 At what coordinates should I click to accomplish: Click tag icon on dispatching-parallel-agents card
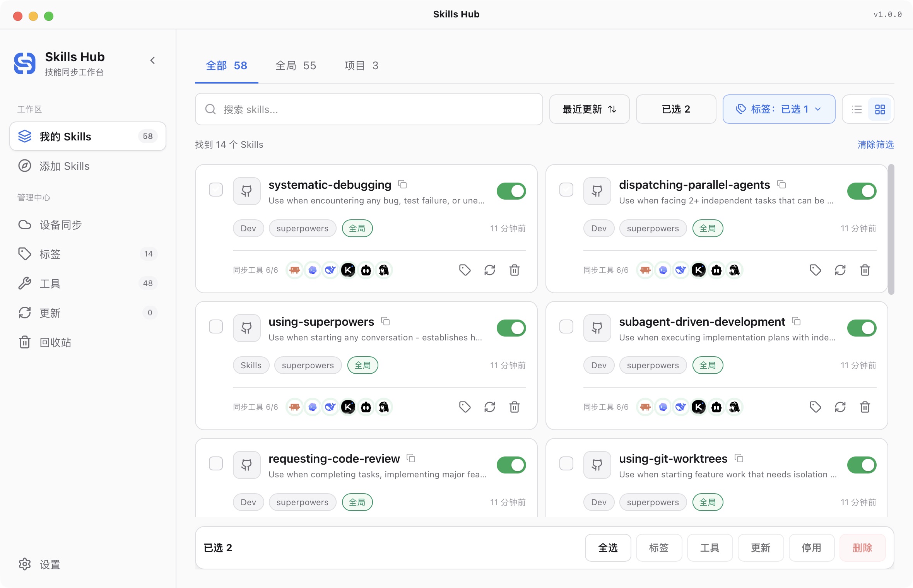tap(815, 270)
